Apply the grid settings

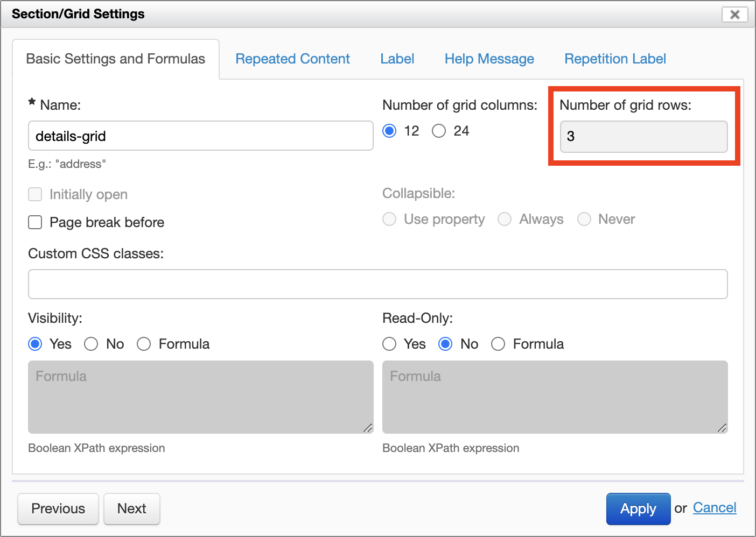coord(638,508)
